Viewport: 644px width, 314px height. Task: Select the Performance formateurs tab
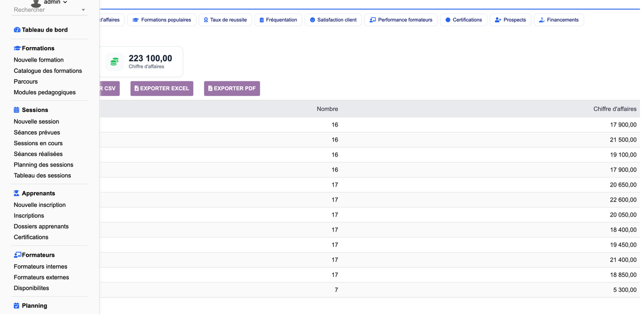click(x=401, y=20)
